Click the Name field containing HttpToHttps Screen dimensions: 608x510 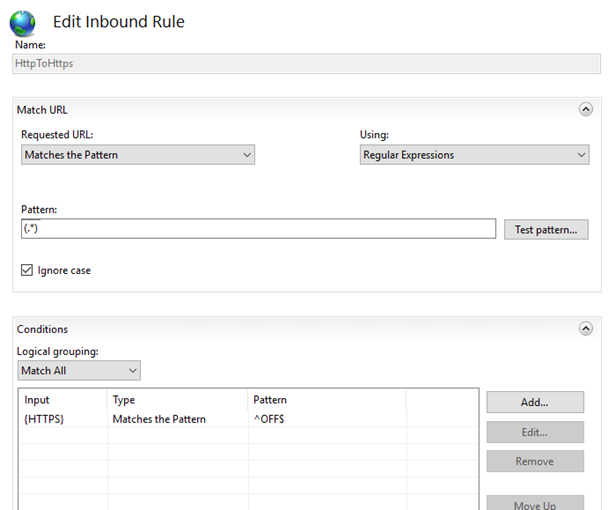[306, 64]
